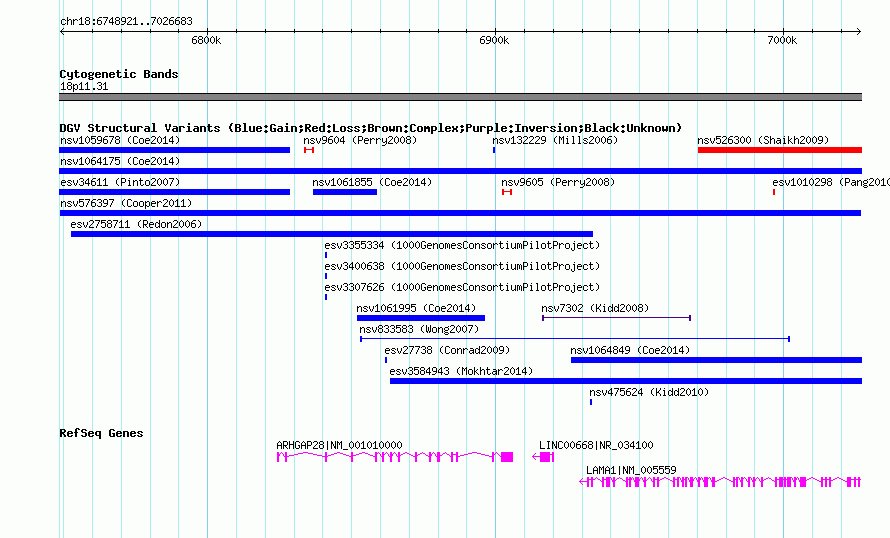Click the chr18:6748921..7026683 coordinate text
The image size is (890, 538).
pyautogui.click(x=126, y=21)
